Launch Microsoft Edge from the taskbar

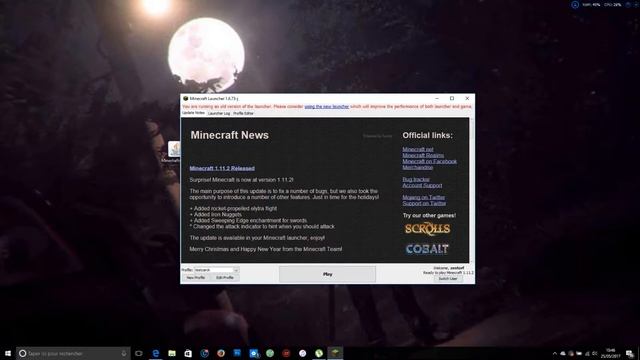pyautogui.click(x=156, y=353)
